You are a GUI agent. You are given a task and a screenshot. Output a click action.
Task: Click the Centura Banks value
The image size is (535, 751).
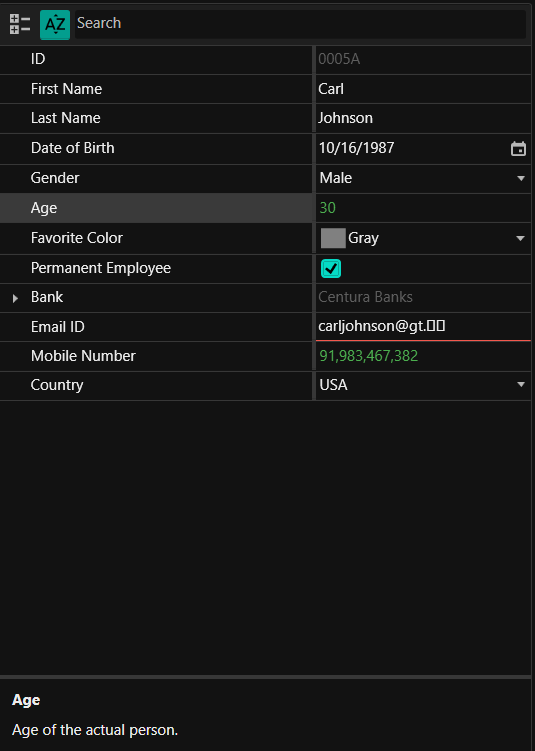pos(365,297)
